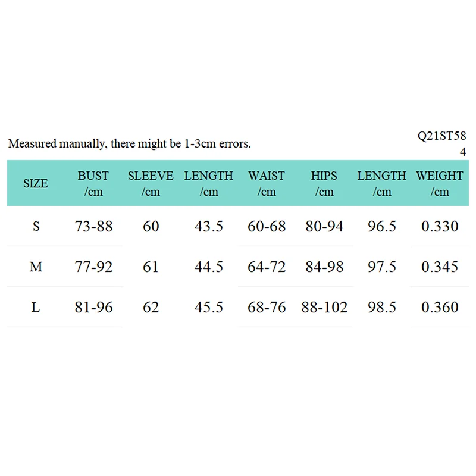The height and width of the screenshot is (476, 476).
Task: Select the waist value 60-68
Action: (267, 226)
